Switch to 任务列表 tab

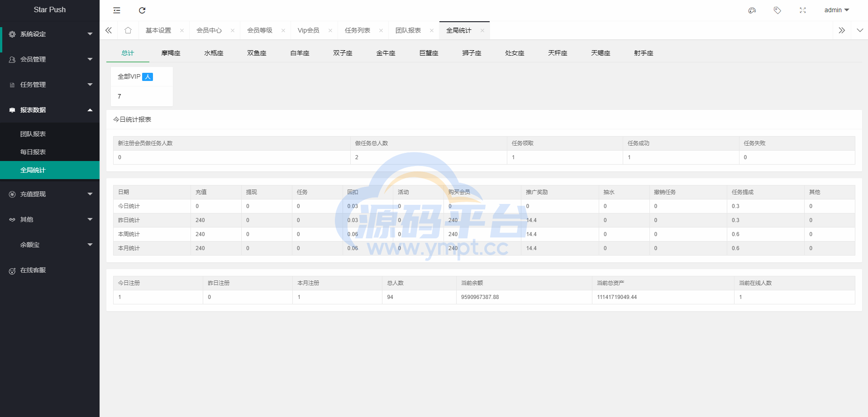pos(358,30)
